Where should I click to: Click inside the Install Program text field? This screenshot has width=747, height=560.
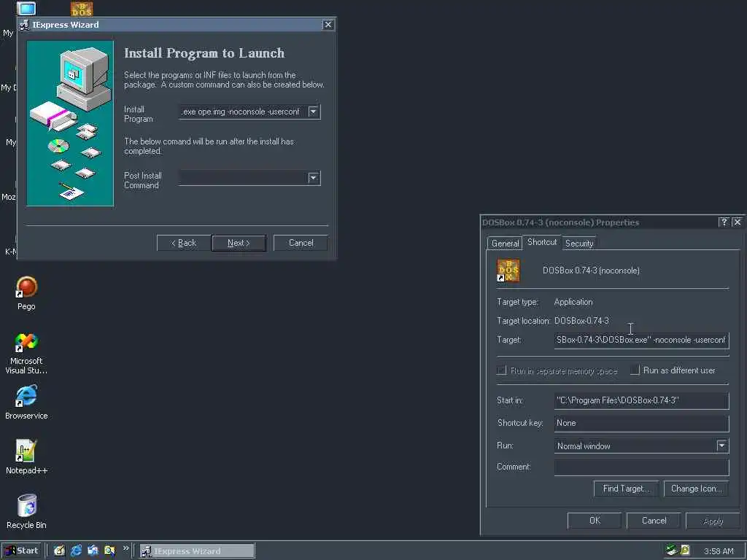(x=243, y=112)
